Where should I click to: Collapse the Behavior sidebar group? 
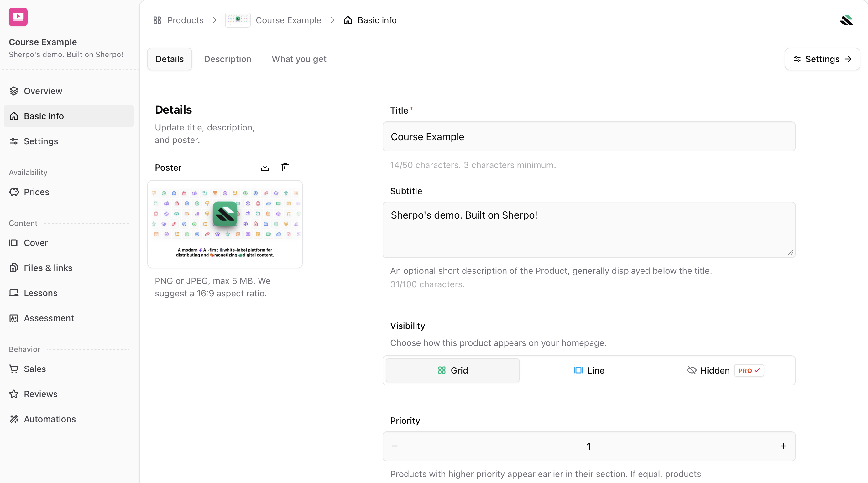coord(24,349)
